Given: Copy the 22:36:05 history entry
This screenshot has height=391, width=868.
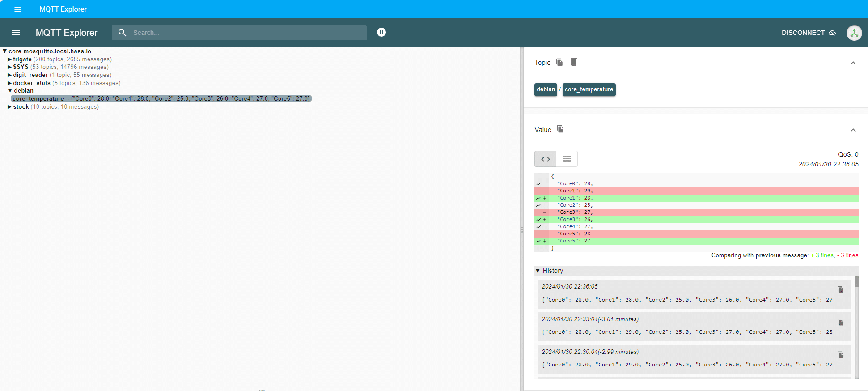Looking at the screenshot, I should [x=840, y=289].
